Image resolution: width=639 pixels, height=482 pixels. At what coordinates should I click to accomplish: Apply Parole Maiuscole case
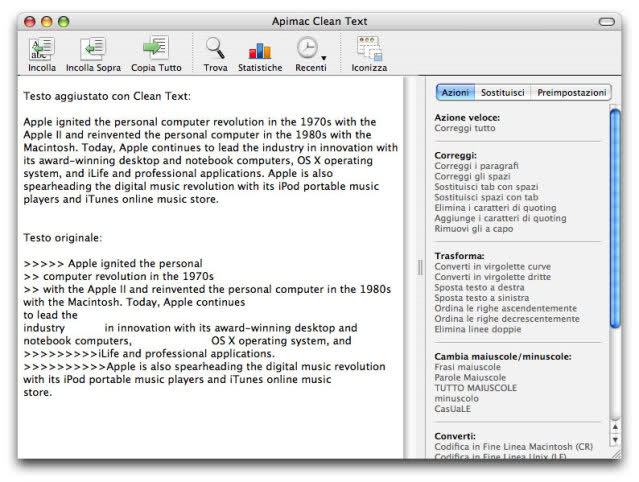click(x=470, y=378)
